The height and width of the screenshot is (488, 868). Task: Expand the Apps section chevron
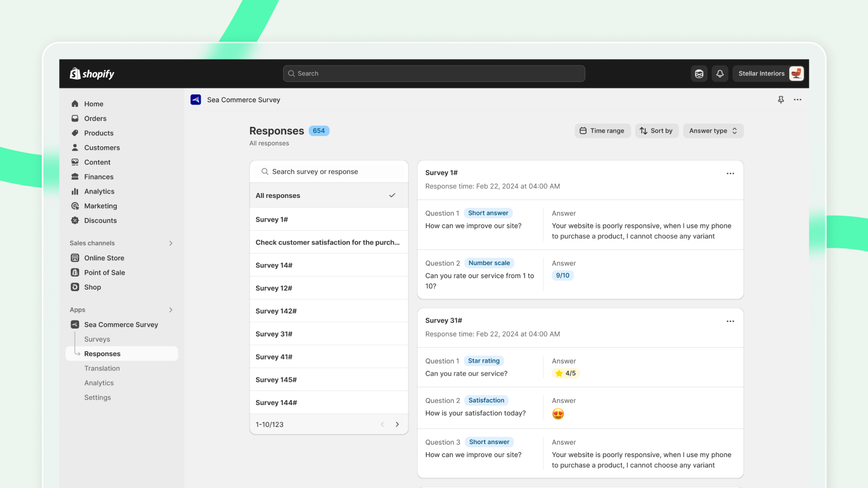pyautogui.click(x=171, y=310)
